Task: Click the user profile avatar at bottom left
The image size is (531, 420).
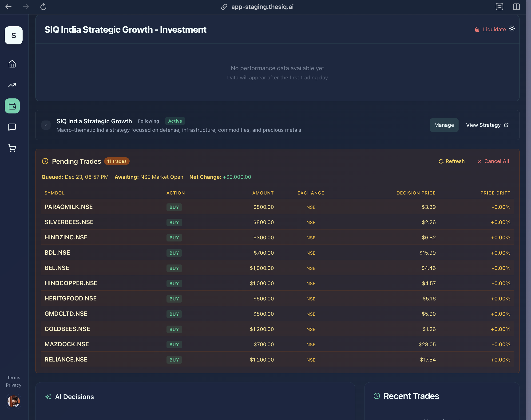Action: pos(14,401)
